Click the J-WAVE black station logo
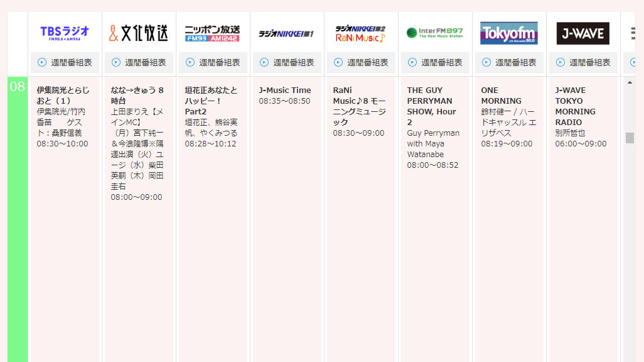The height and width of the screenshot is (362, 644). coord(582,33)
